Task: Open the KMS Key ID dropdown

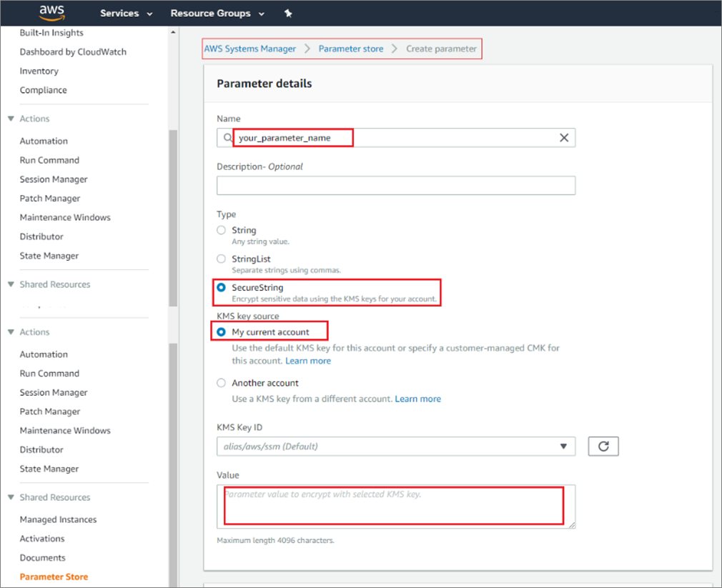Action: 396,447
